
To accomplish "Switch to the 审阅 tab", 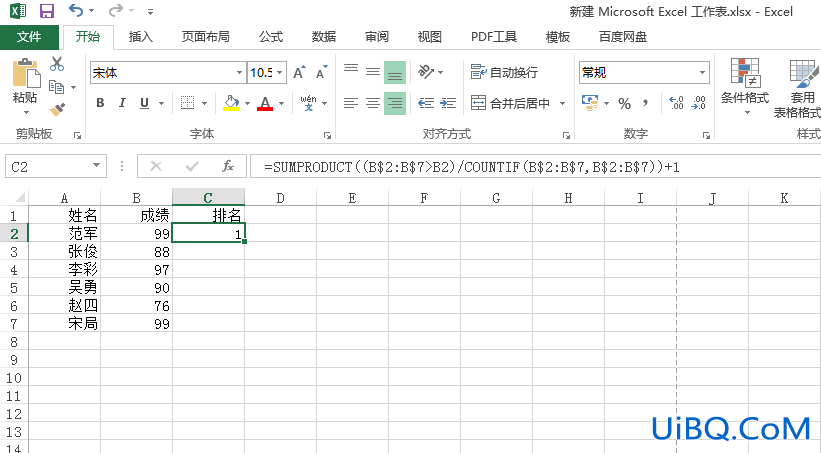I will 377,37.
